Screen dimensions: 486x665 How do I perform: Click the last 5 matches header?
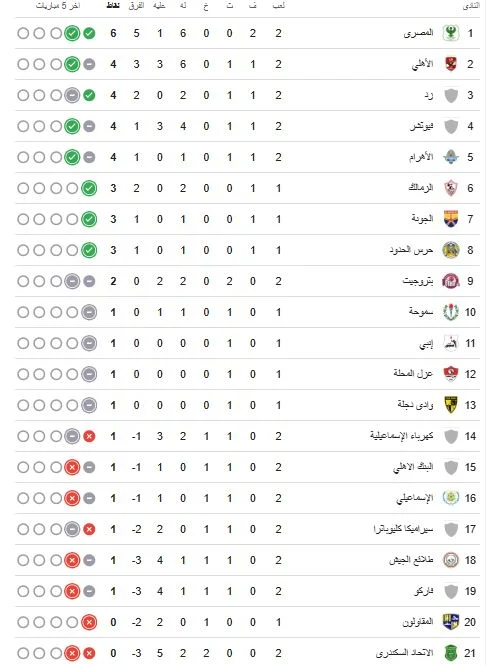pyautogui.click(x=58, y=6)
